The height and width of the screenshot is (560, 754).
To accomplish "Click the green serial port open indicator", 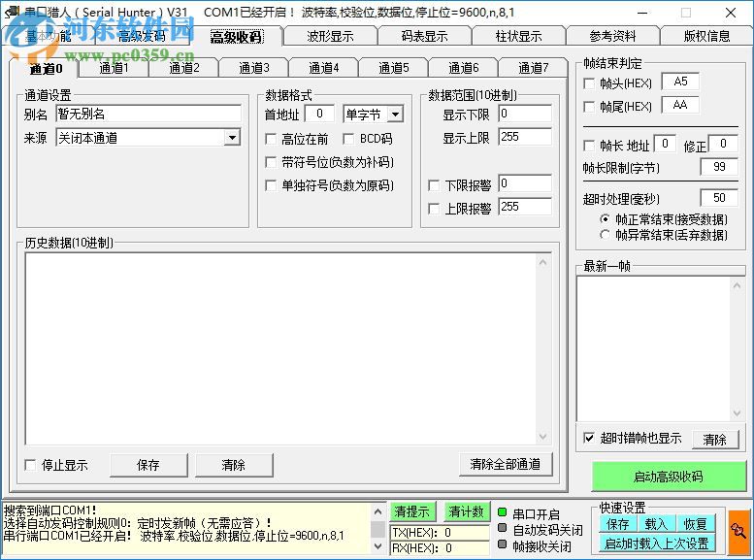I will point(502,512).
